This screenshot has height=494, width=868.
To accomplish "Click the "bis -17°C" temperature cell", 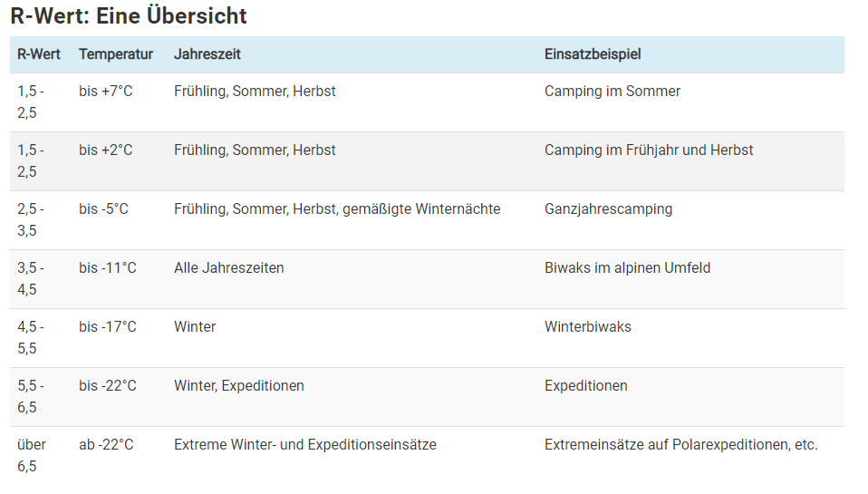I will point(108,327).
